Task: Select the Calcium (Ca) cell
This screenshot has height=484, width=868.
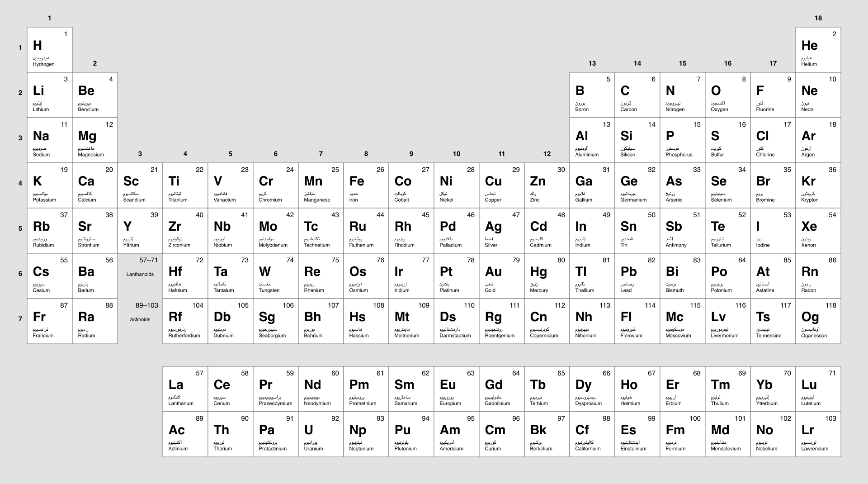Action: coord(95,185)
